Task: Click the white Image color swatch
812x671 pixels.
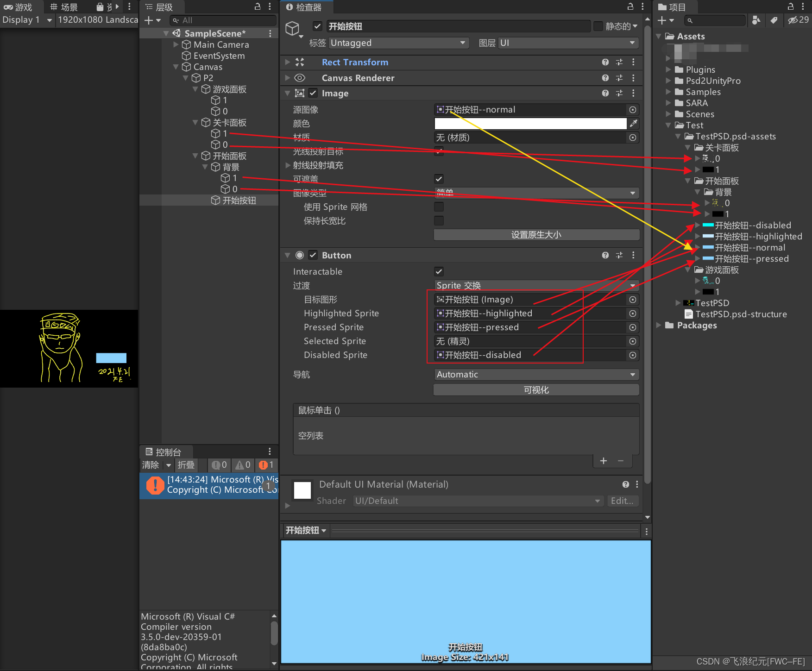Action: tap(530, 124)
